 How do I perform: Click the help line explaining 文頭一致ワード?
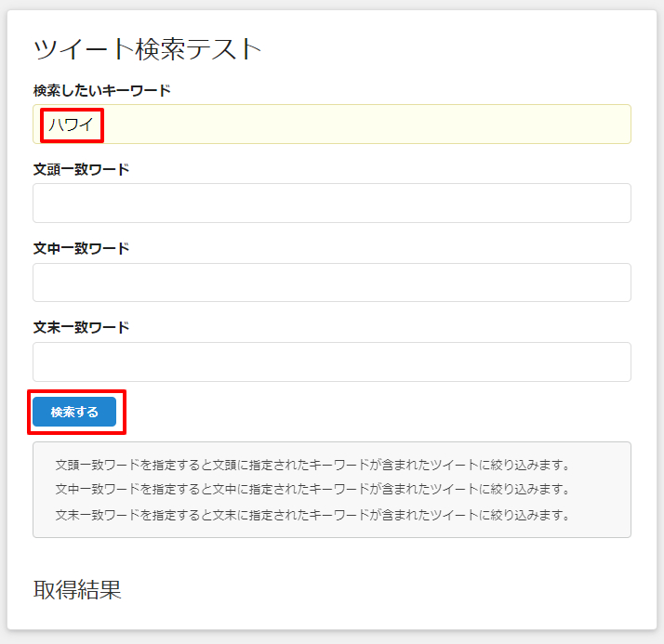[312, 464]
